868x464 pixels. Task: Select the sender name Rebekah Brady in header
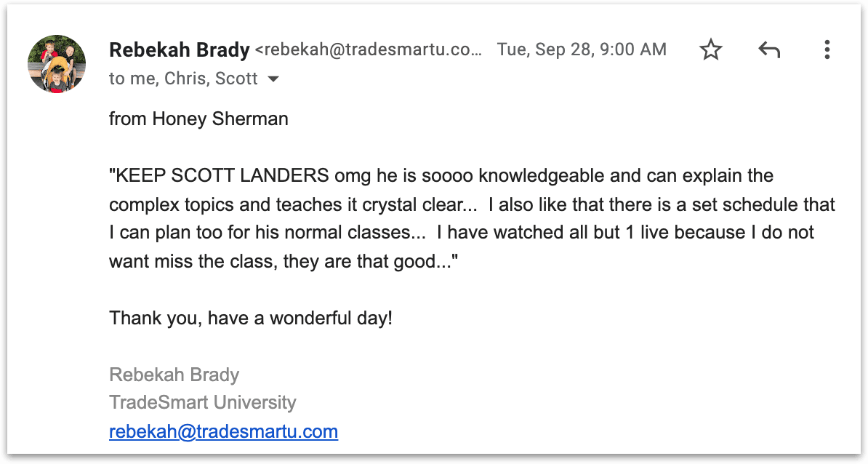coord(180,50)
